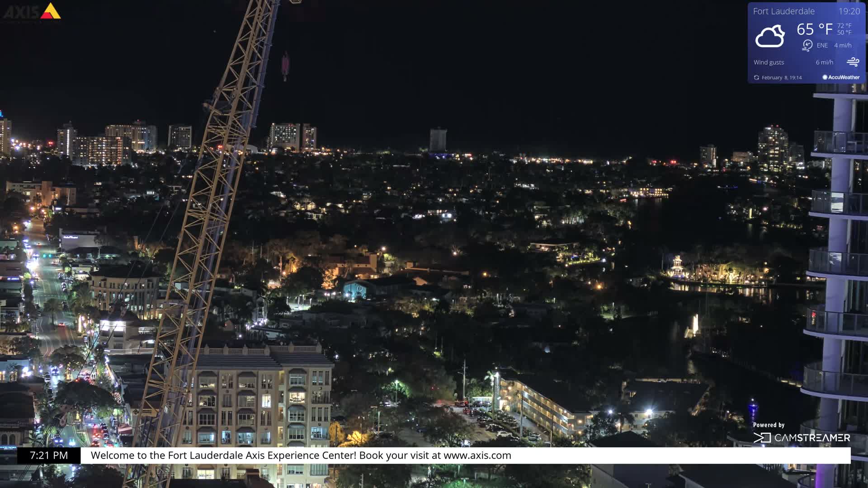Screen dimensions: 868x488
Task: Click the 4 mi/h wind speed value
Action: click(843, 45)
